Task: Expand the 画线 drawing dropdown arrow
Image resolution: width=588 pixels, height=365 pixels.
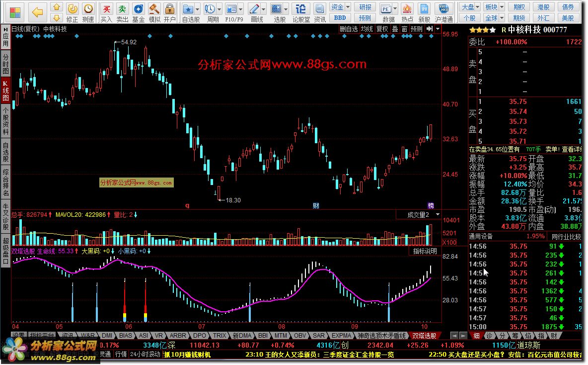Action: tap(264, 8)
